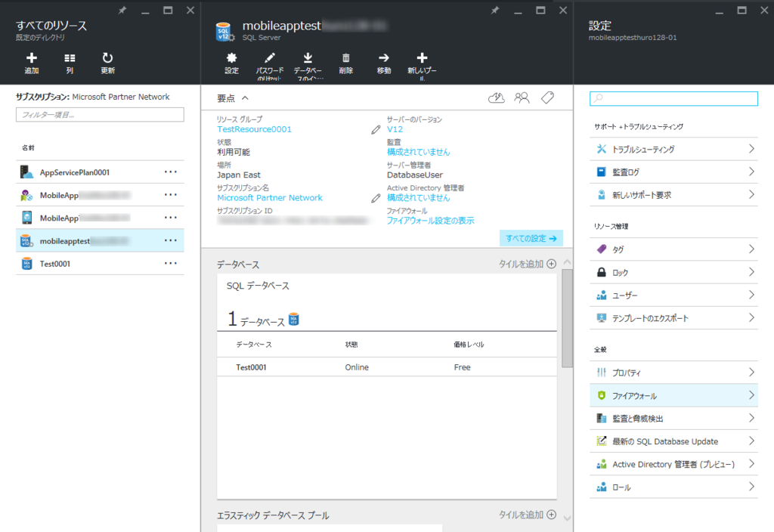The width and height of the screenshot is (774, 532).
Task: Click the scroll down arrow in SQL Server blade
Action: (567, 518)
